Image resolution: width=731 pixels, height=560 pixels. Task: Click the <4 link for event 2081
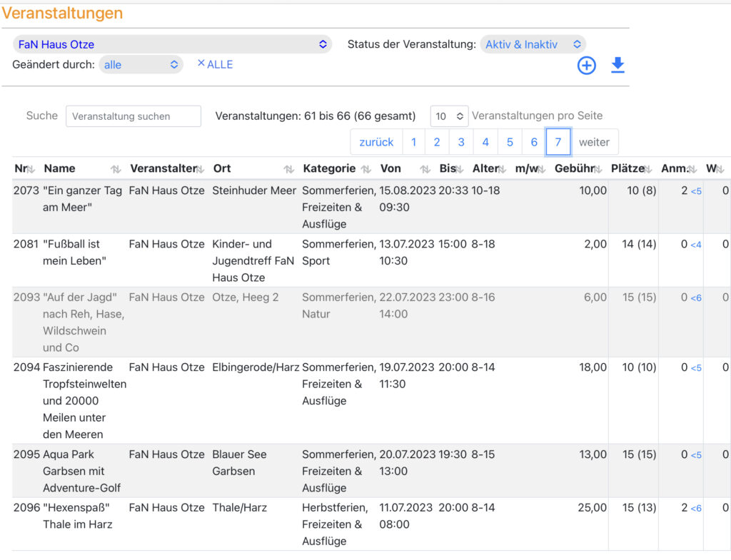pos(696,245)
